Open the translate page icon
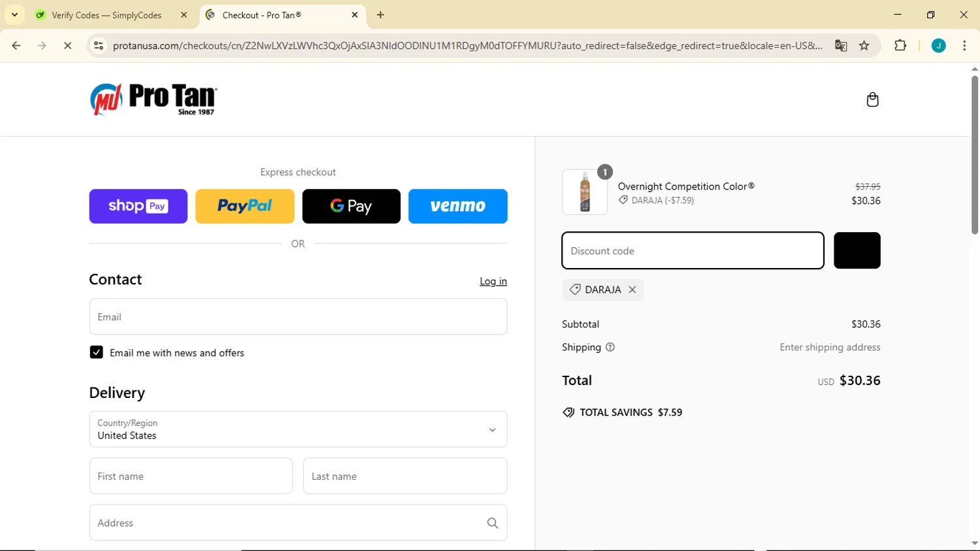 841,46
